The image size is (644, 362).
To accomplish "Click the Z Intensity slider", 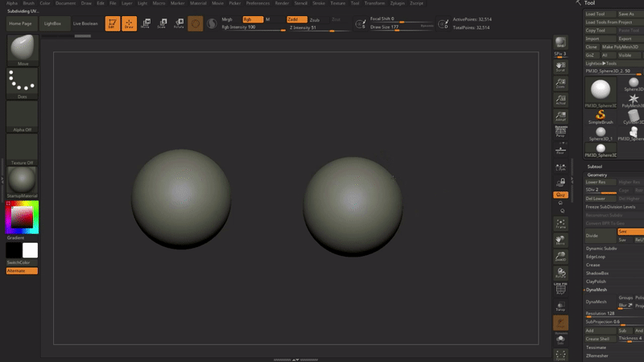I will [x=319, y=28].
